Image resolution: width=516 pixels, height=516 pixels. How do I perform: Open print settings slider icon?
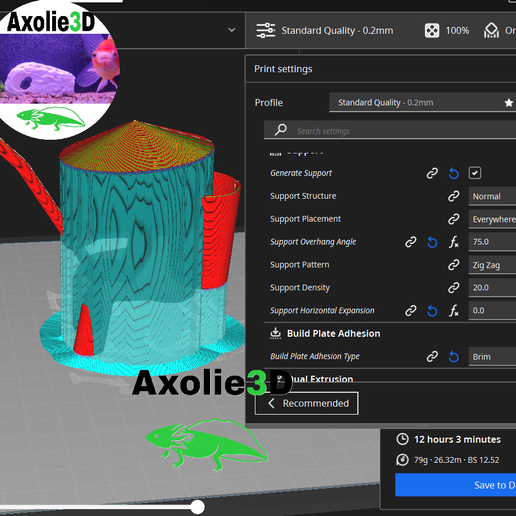click(x=265, y=30)
